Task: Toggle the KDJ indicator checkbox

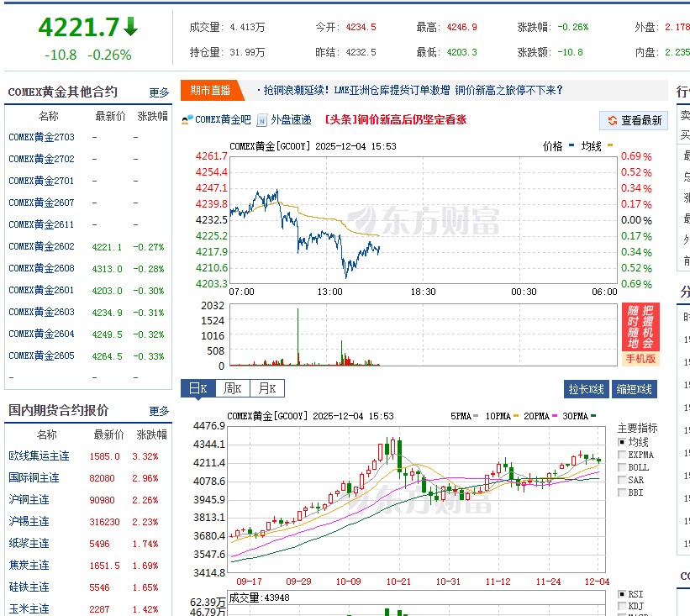Action: click(622, 604)
